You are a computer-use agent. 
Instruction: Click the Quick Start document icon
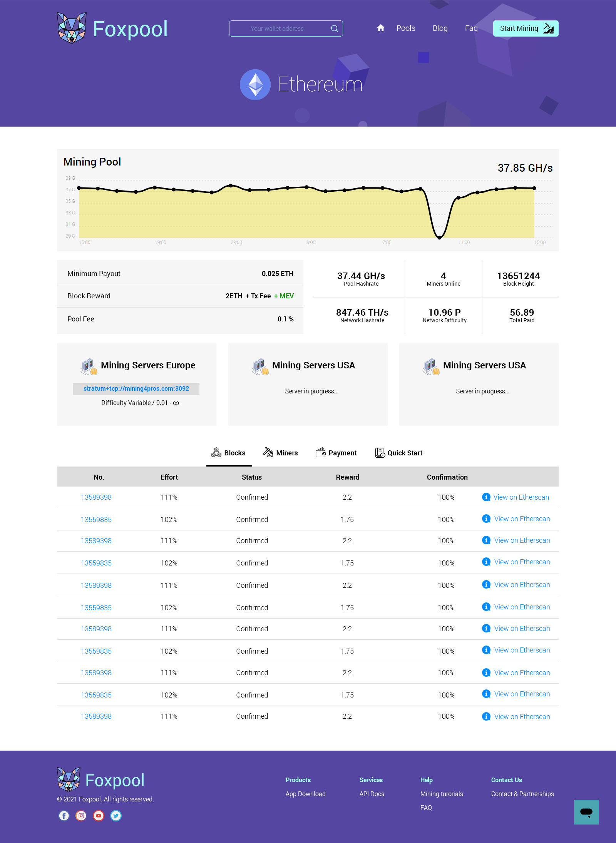click(x=380, y=452)
